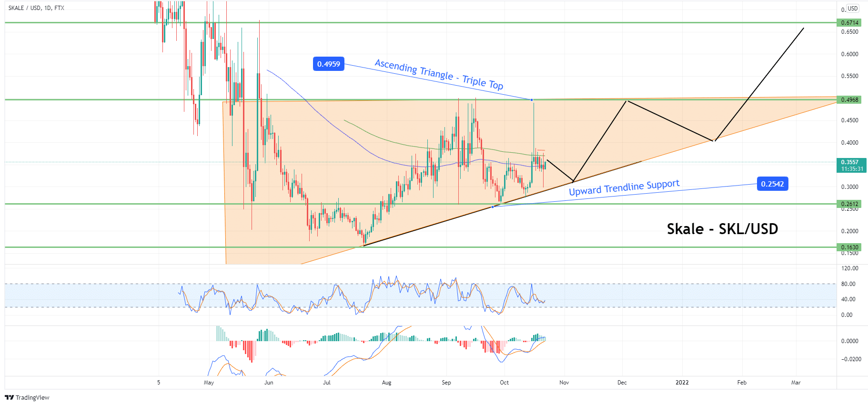Screen dimensions: 868x404
Task: Select the 0.2542 price callout
Action: 772,184
